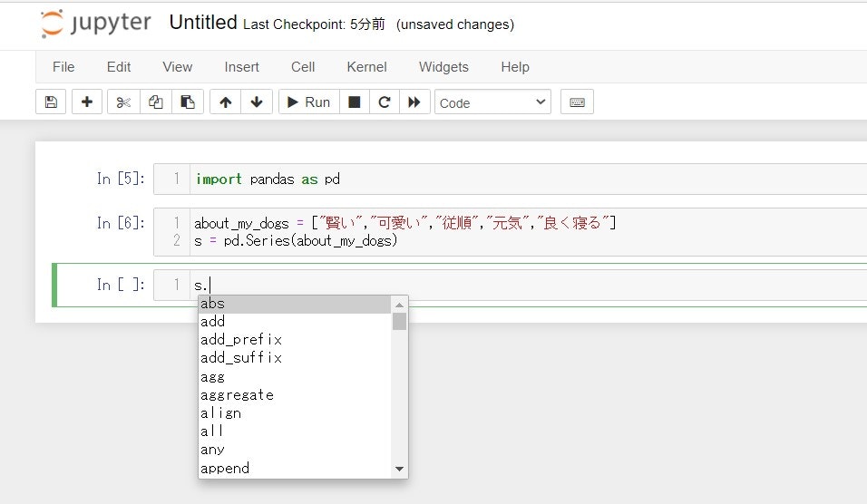Pick agg in the autocomplete list
Image resolution: width=867 pixels, height=504 pixels.
(x=295, y=377)
